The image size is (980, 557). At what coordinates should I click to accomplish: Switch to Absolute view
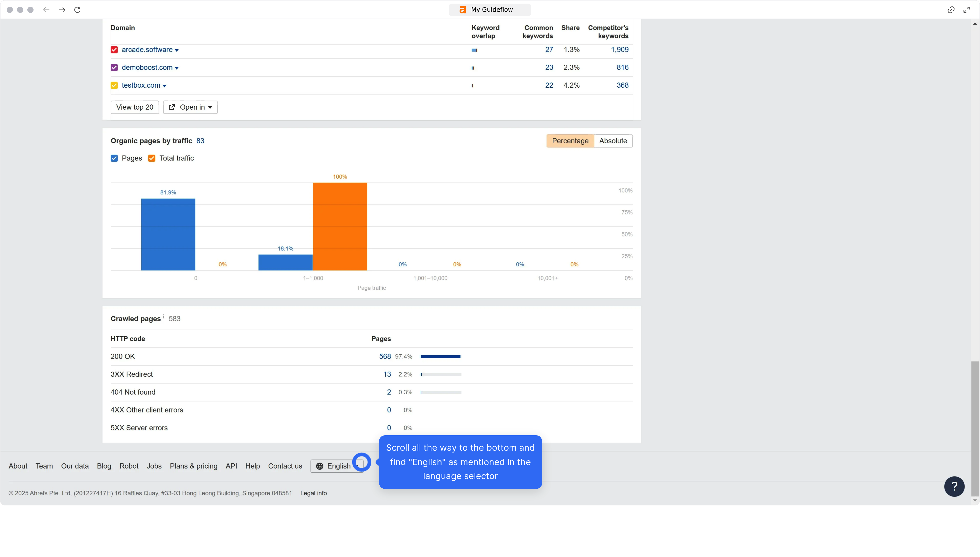[x=613, y=141]
